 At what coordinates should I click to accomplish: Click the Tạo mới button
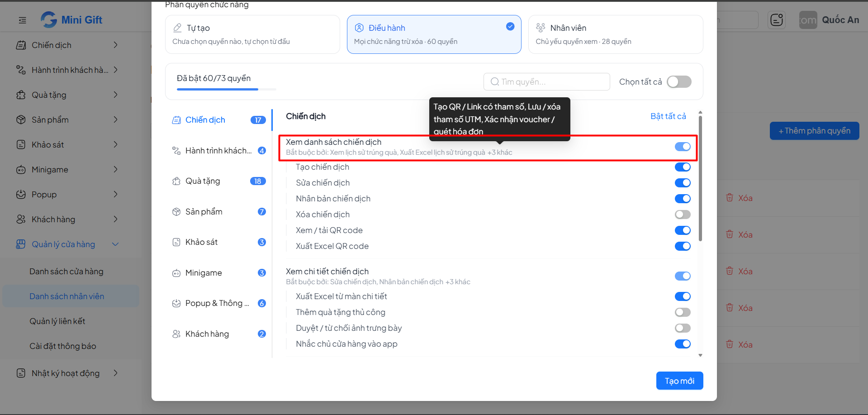click(679, 381)
